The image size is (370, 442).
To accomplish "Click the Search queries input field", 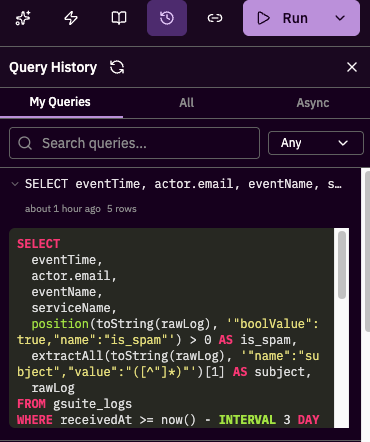I will 134,143.
